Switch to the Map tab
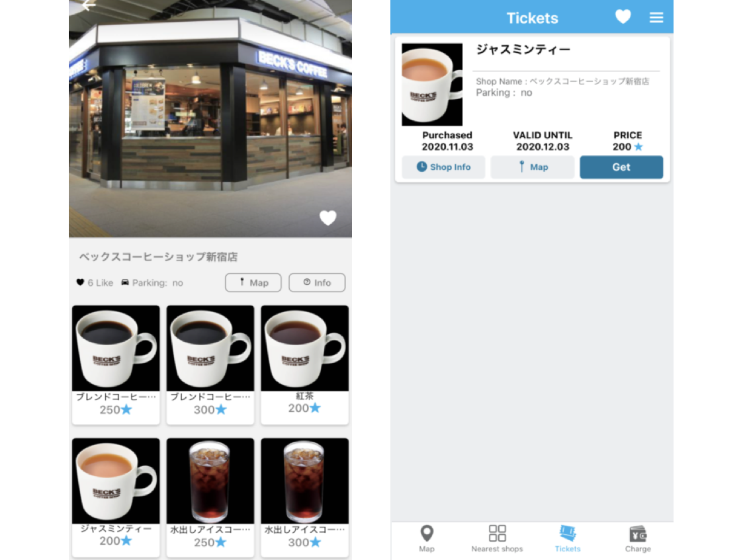The image size is (745, 560). (427, 539)
